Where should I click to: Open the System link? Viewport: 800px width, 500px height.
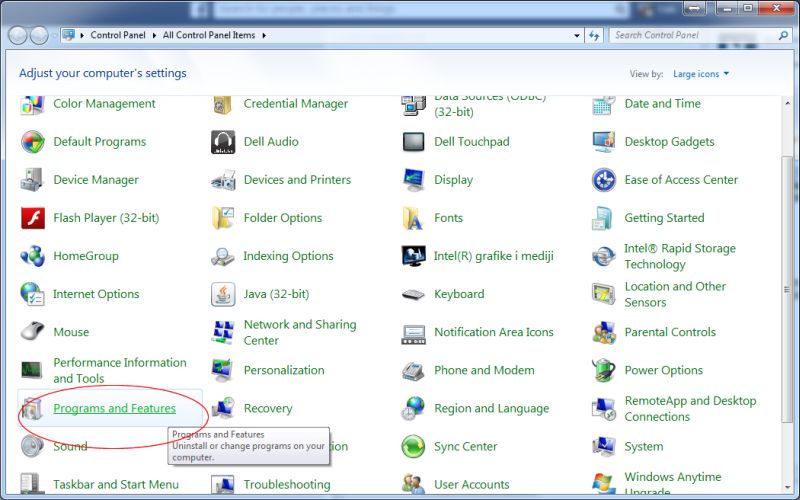[644, 446]
